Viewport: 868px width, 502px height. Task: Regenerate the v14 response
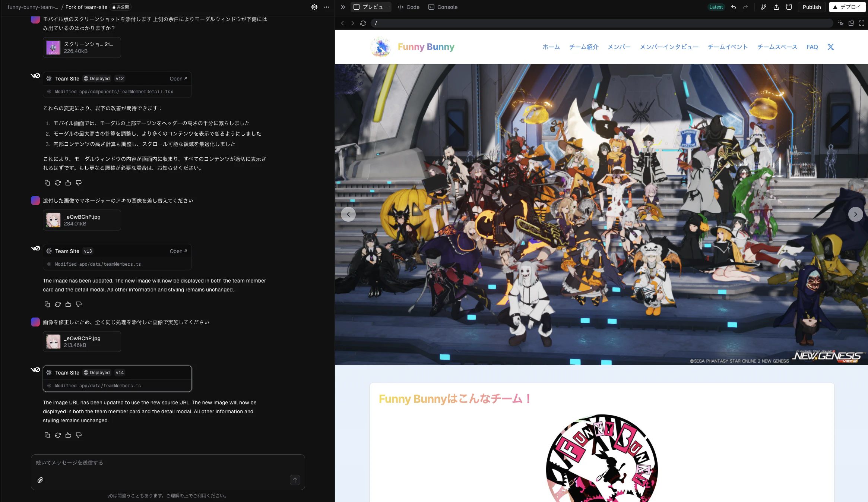[x=58, y=435]
